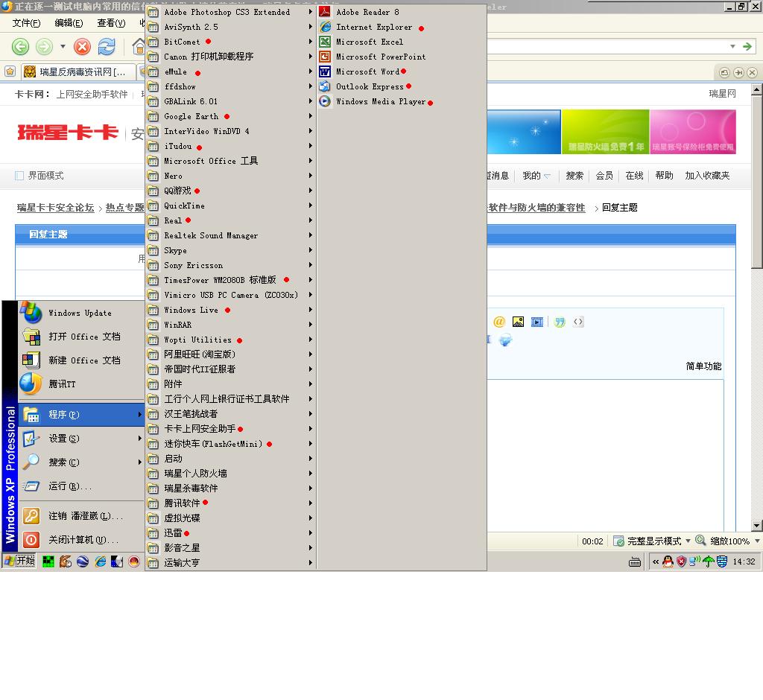This screenshot has height=700, width=763.
Task: Expand the Adobe Photoshop CS3 Extended folder
Action: [x=231, y=12]
